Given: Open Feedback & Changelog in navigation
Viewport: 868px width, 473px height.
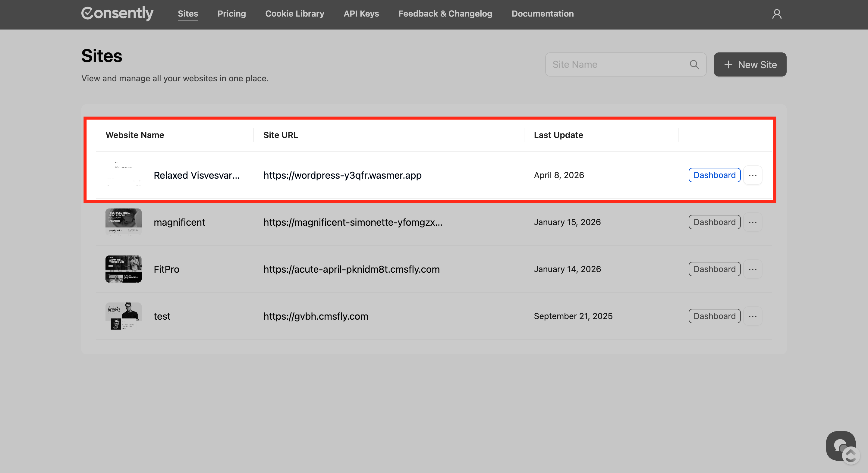Looking at the screenshot, I should click(x=445, y=14).
